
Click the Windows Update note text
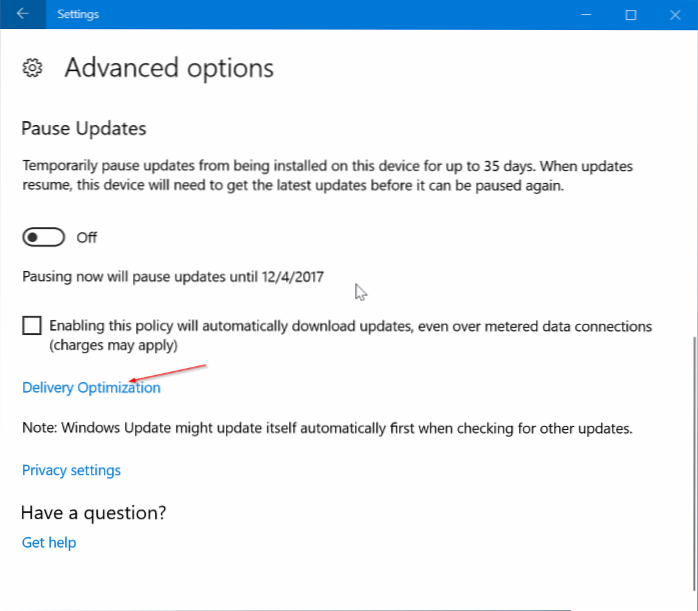[326, 428]
